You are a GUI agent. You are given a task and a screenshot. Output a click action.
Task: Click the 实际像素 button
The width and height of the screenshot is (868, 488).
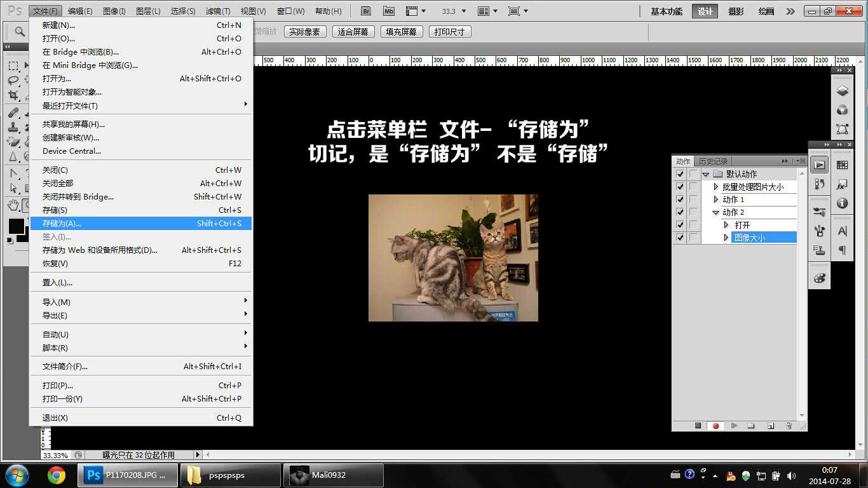click(306, 32)
